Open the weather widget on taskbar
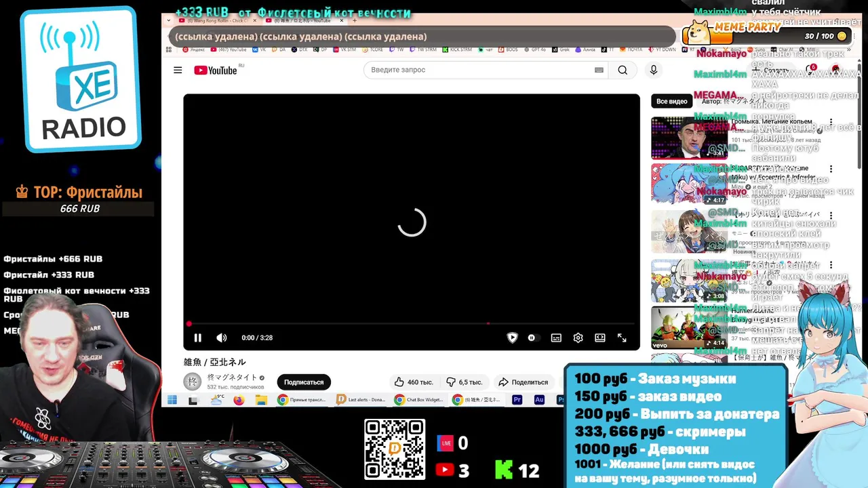The height and width of the screenshot is (488, 868). 217,400
